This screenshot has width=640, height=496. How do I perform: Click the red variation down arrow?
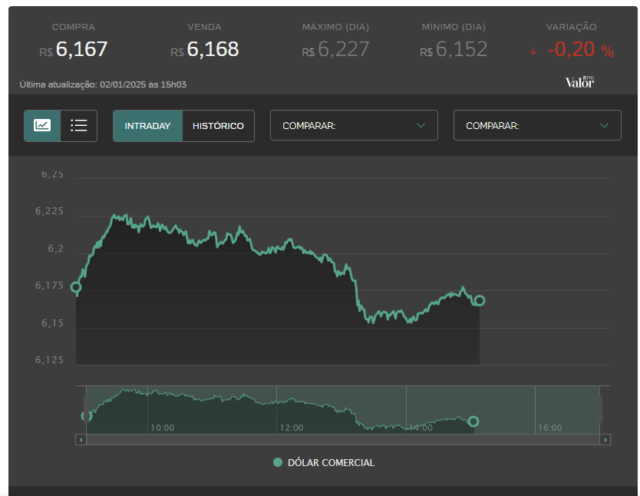[533, 51]
